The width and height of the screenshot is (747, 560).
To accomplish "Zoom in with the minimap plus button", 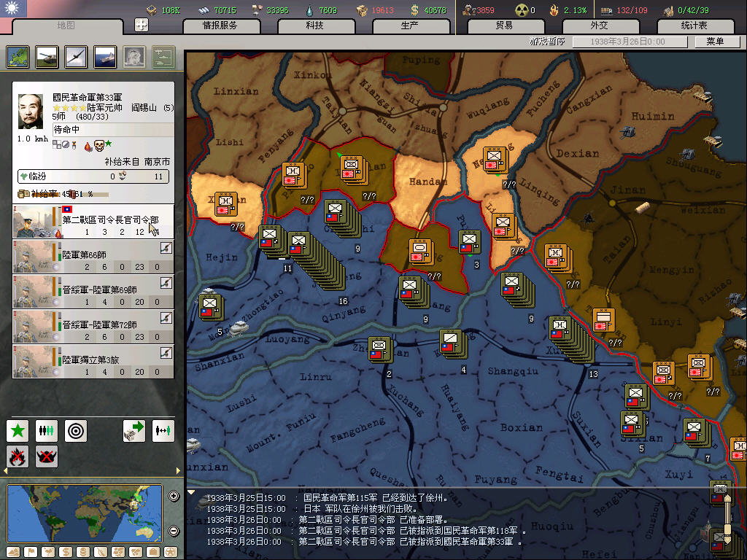I will click(x=174, y=496).
